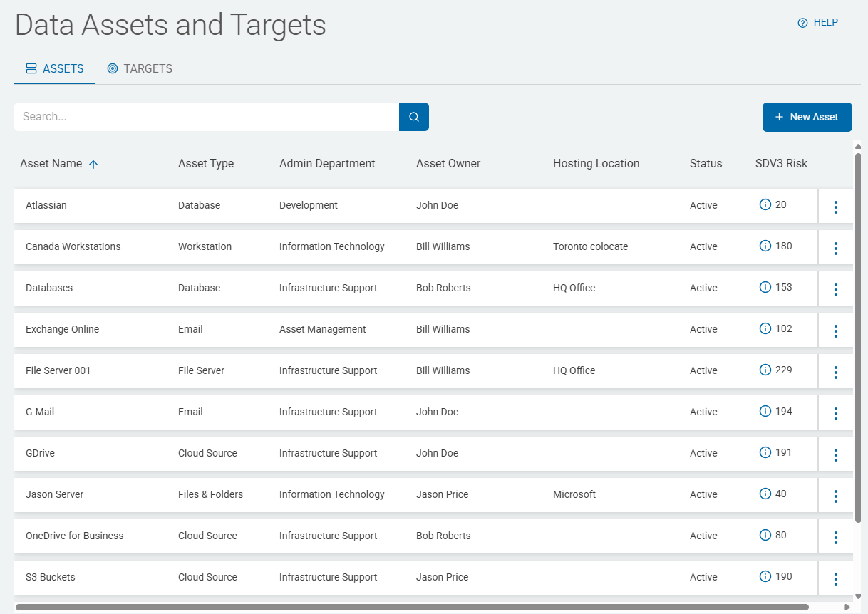
Task: Click info icon for Exchange Online risk
Action: tap(765, 329)
